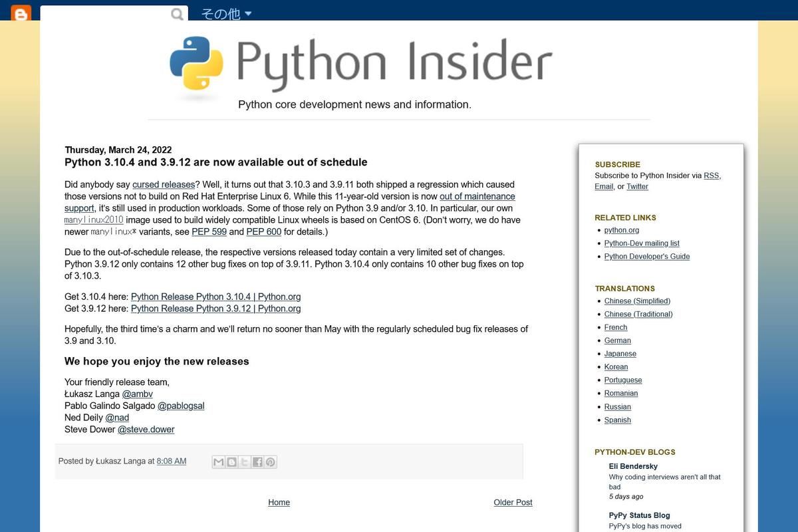Open German translation link
798x532 pixels.
[618, 340]
